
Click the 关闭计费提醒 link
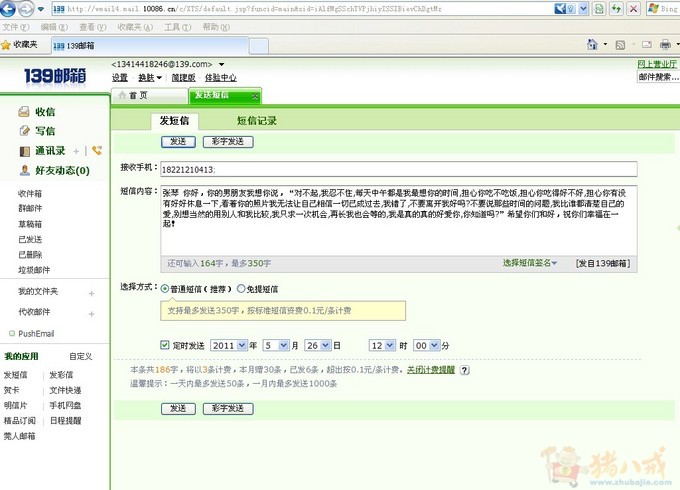(x=431, y=370)
